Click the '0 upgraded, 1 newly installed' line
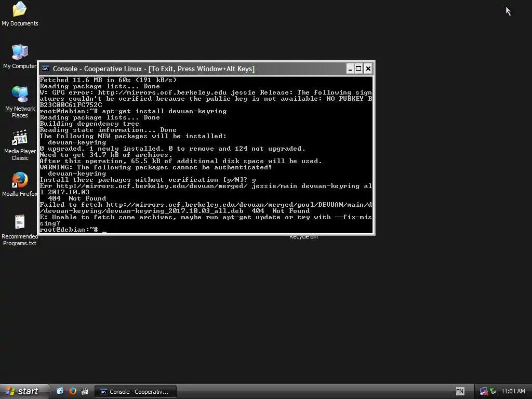The image size is (532, 399). pos(172,149)
